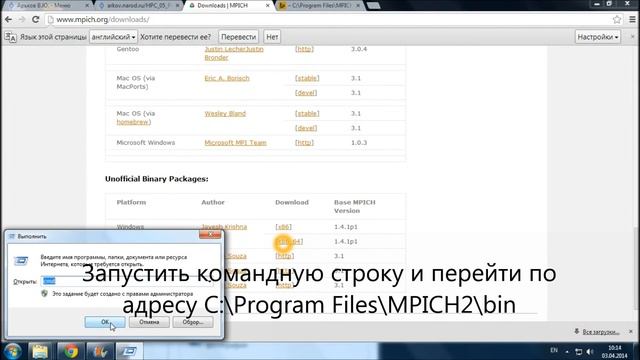Click OK in the Run dialog

click(x=105, y=322)
